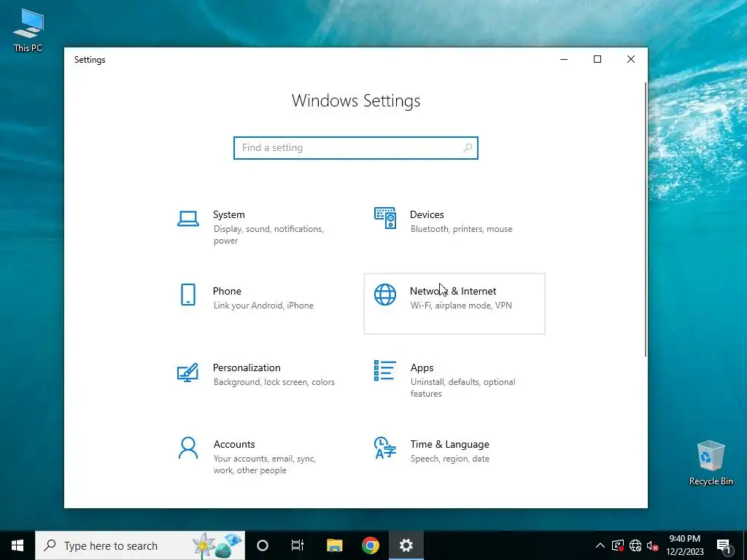
Task: Click the Time & Language icon
Action: click(x=385, y=448)
